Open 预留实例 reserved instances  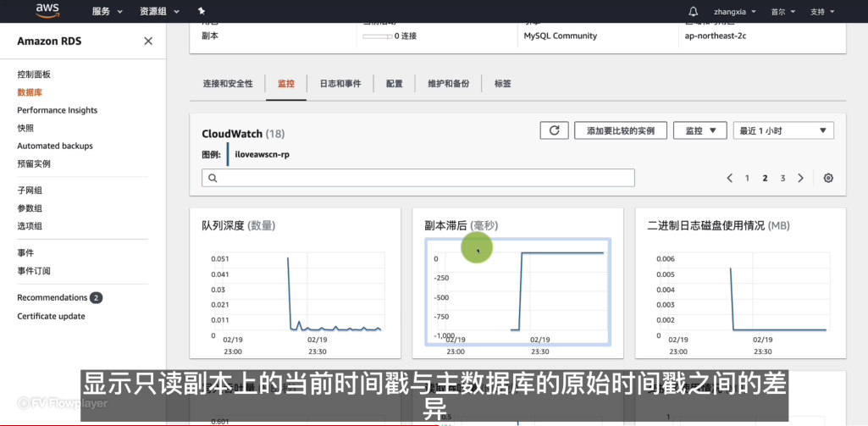(34, 163)
